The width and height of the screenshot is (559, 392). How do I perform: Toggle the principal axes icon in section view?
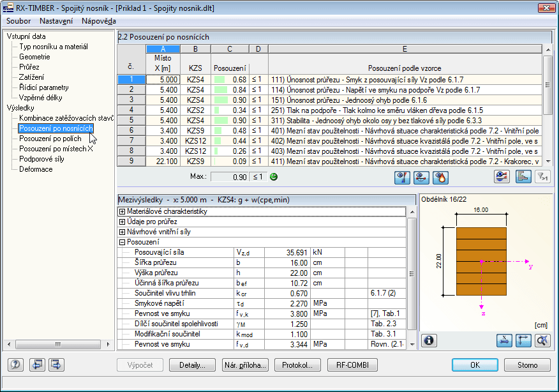pyautogui.click(x=523, y=340)
